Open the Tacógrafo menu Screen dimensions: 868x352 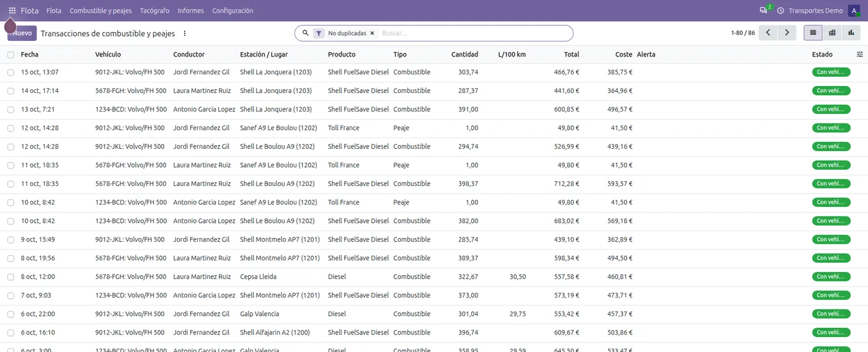[x=154, y=11]
